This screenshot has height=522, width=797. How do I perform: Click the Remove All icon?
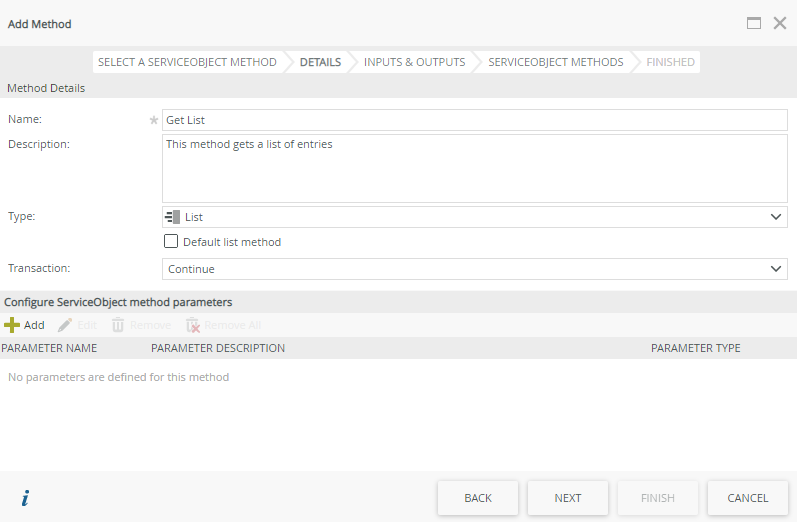193,325
